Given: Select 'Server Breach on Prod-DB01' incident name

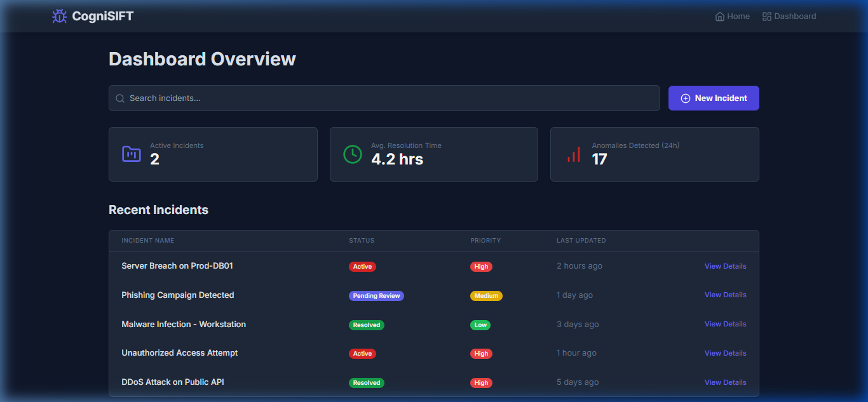Looking at the screenshot, I should pyautogui.click(x=177, y=266).
